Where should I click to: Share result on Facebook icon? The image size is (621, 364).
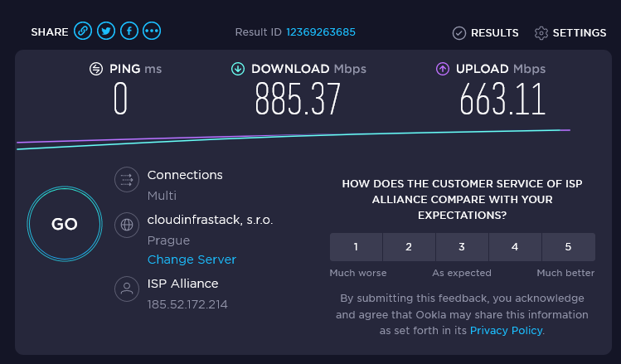pos(129,32)
